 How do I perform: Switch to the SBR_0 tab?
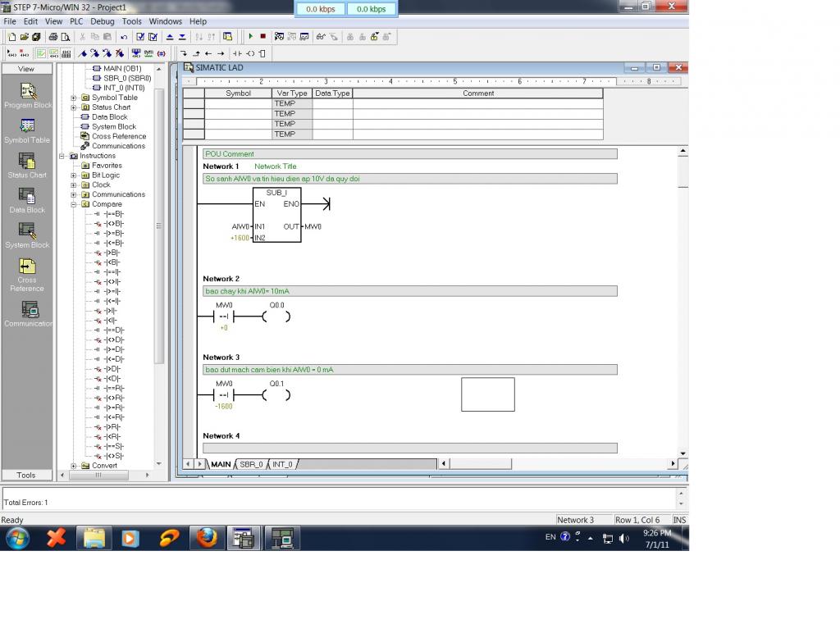click(251, 464)
